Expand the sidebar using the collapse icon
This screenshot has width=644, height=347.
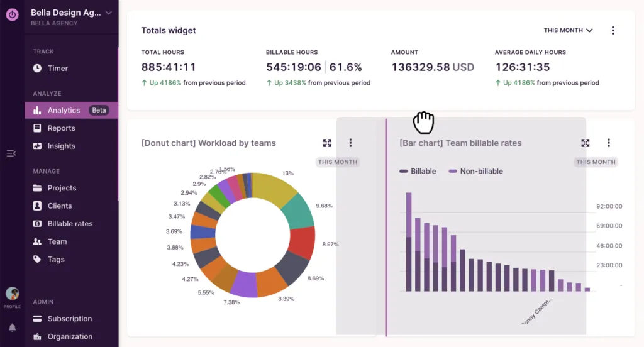11,153
